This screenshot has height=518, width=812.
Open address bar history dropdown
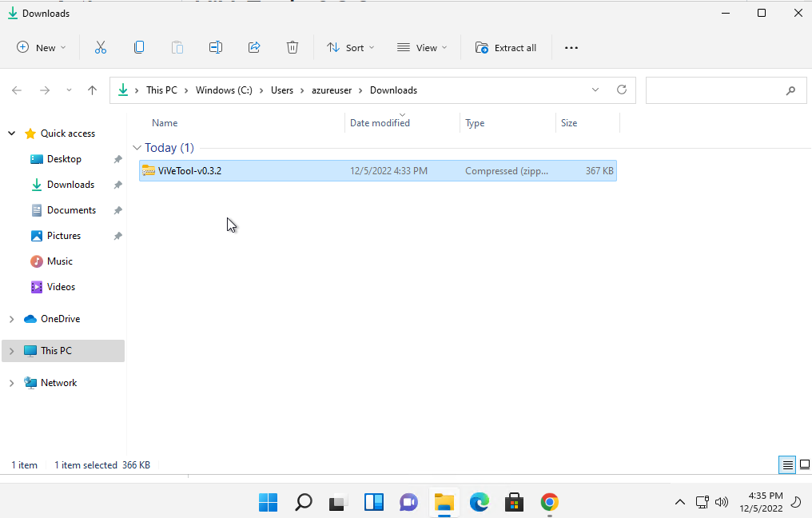(595, 90)
